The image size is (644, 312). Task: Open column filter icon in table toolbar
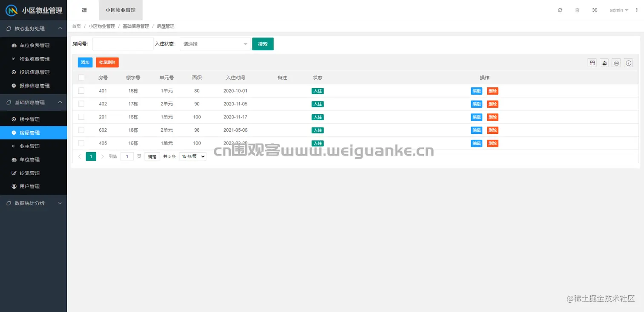tap(592, 63)
